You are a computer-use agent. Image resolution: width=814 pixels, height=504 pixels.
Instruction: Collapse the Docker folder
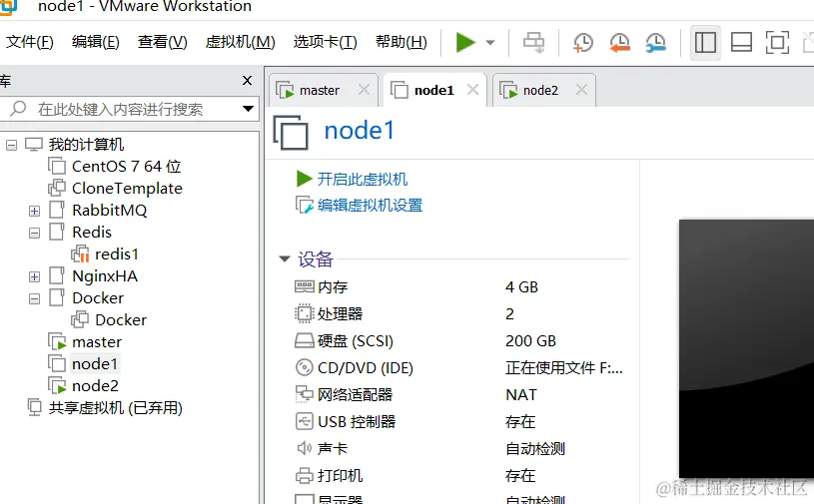(34, 298)
